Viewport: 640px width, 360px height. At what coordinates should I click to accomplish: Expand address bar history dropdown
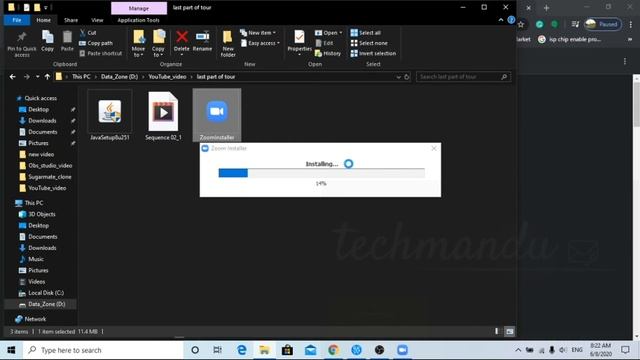coord(398,77)
